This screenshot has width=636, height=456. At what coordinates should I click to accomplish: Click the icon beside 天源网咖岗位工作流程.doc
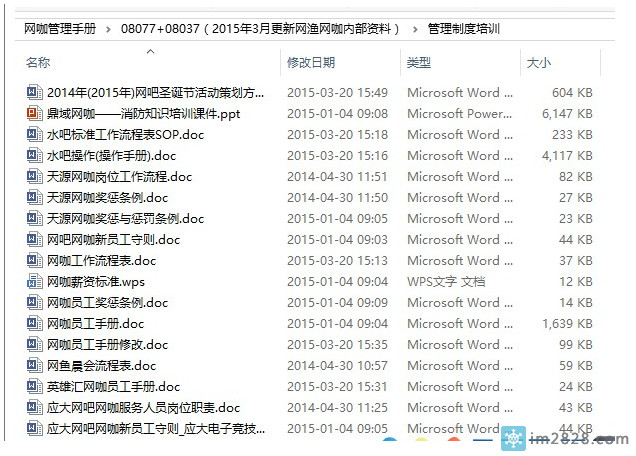(33, 177)
